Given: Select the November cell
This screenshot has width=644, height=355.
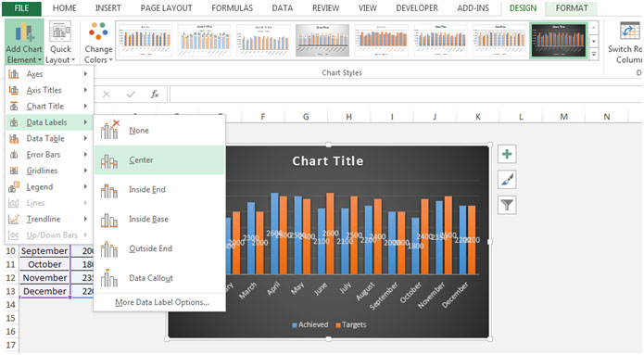Looking at the screenshot, I should tap(44, 278).
